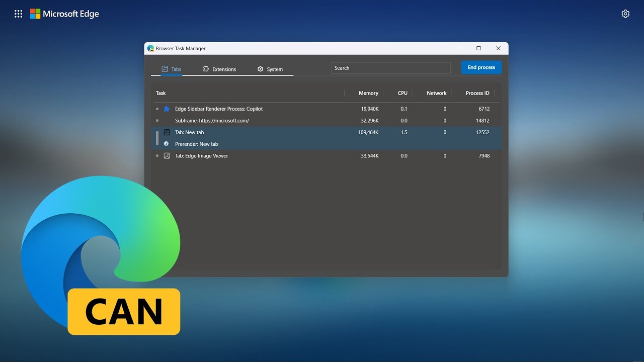This screenshot has height=362, width=644.
Task: Click memory value 109,464K
Action: 368,132
